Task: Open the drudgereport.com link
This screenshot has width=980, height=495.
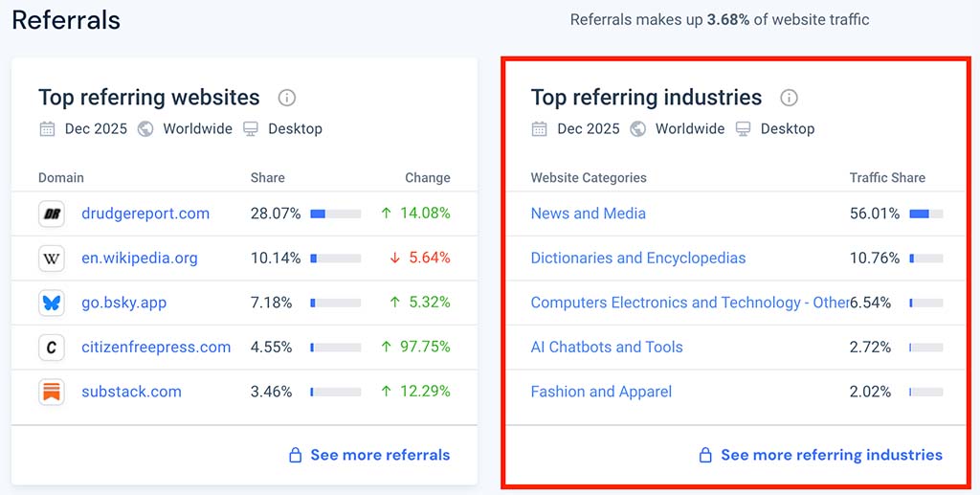Action: pyautogui.click(x=145, y=214)
